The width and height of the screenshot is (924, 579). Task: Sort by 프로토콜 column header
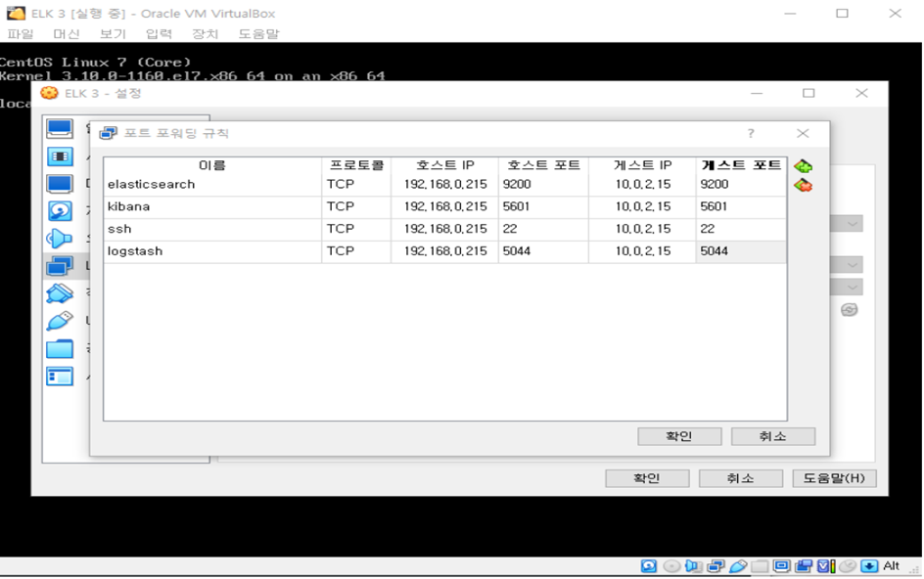coord(356,165)
